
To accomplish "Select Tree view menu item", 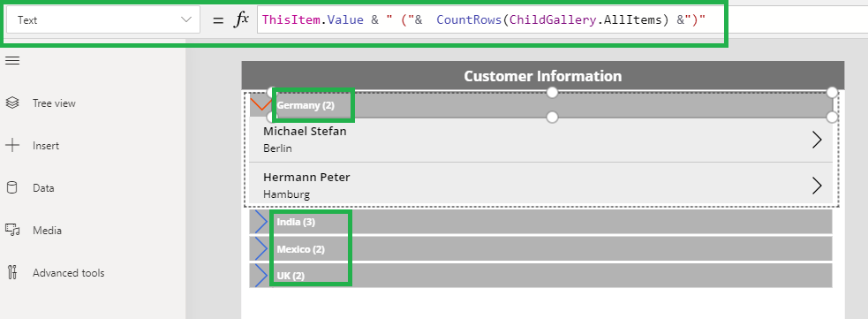I will [x=54, y=103].
